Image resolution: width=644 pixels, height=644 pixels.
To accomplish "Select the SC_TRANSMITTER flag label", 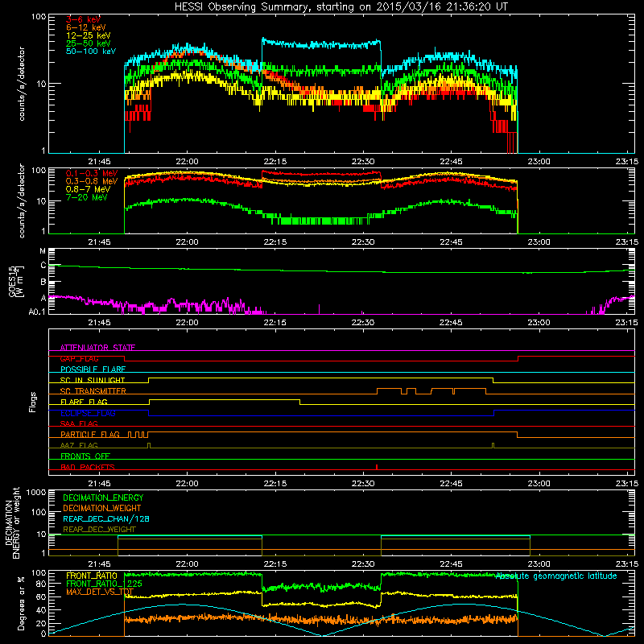I will coord(93,391).
